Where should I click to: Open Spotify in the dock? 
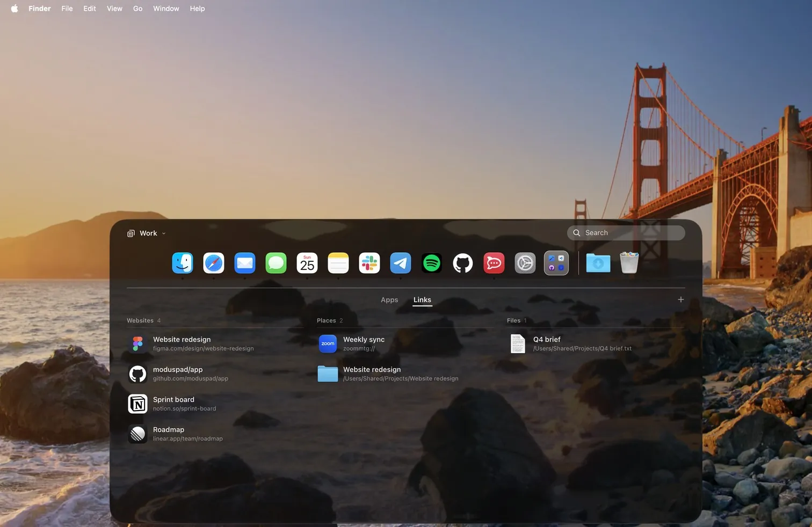coord(432,263)
